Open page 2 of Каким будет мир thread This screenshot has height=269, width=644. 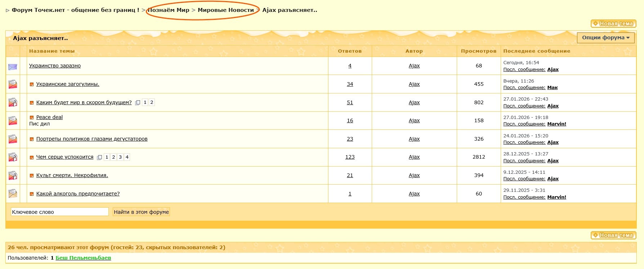(x=152, y=102)
